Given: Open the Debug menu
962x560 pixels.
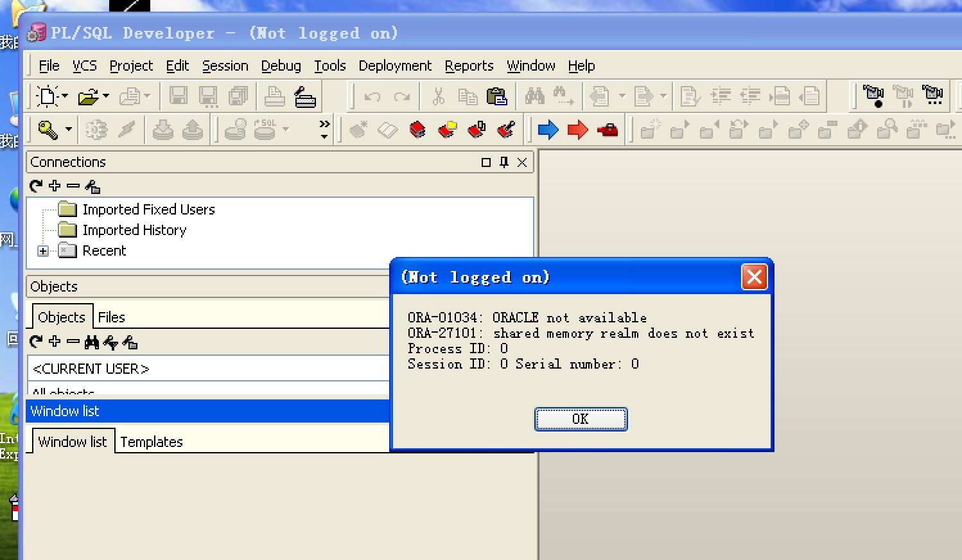Looking at the screenshot, I should 281,66.
